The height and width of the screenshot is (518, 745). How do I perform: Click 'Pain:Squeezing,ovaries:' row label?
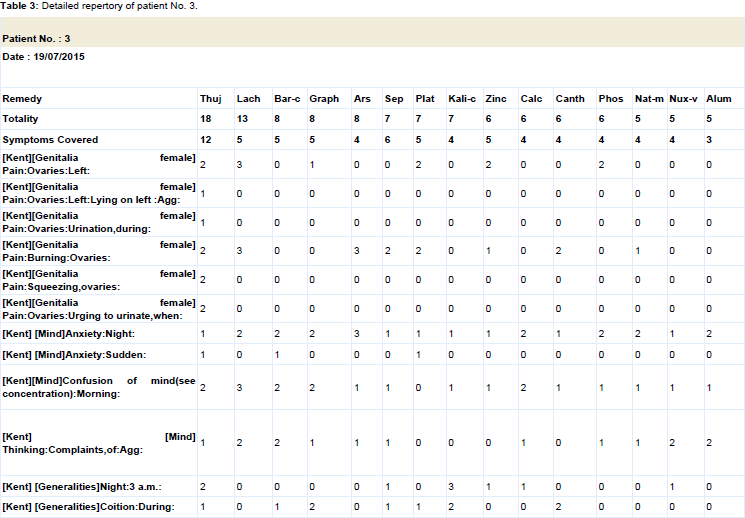coord(99,280)
